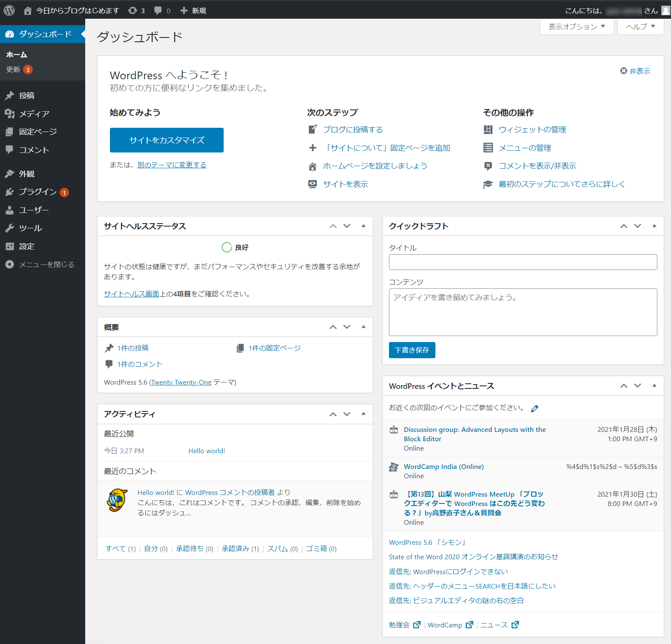This screenshot has width=671, height=644.
Task: Click the クイックドラフト タイトル field
Action: point(523,262)
